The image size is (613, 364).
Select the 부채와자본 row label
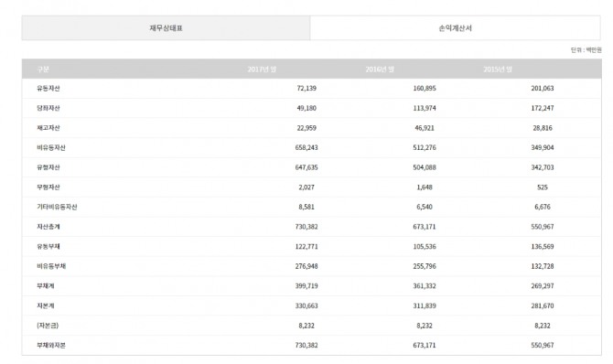51,345
